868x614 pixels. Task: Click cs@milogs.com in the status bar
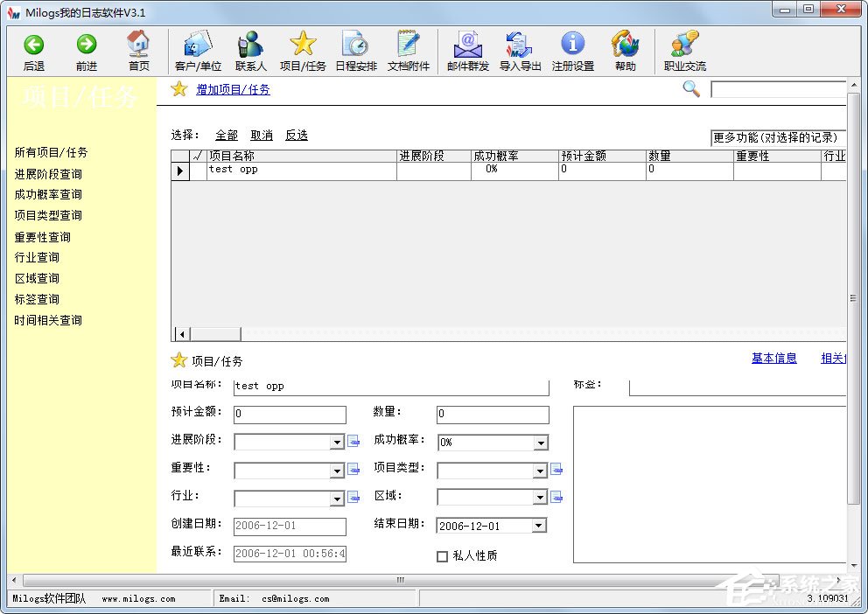point(296,599)
